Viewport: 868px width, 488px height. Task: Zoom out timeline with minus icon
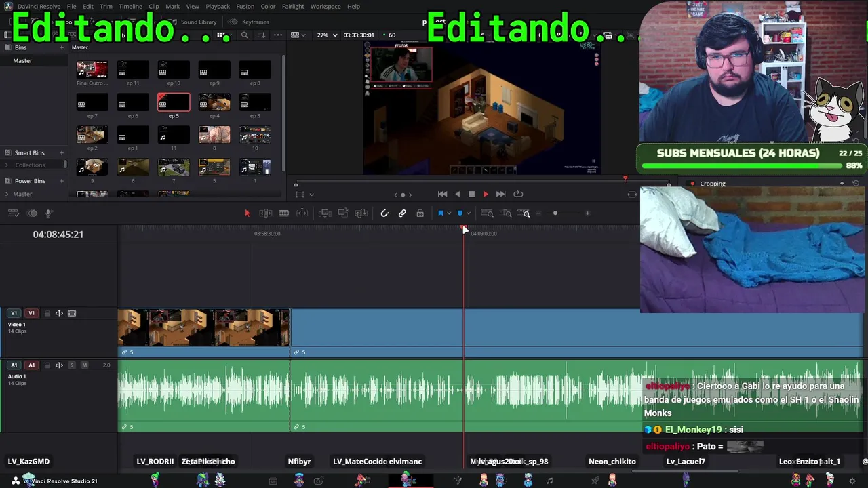(538, 213)
